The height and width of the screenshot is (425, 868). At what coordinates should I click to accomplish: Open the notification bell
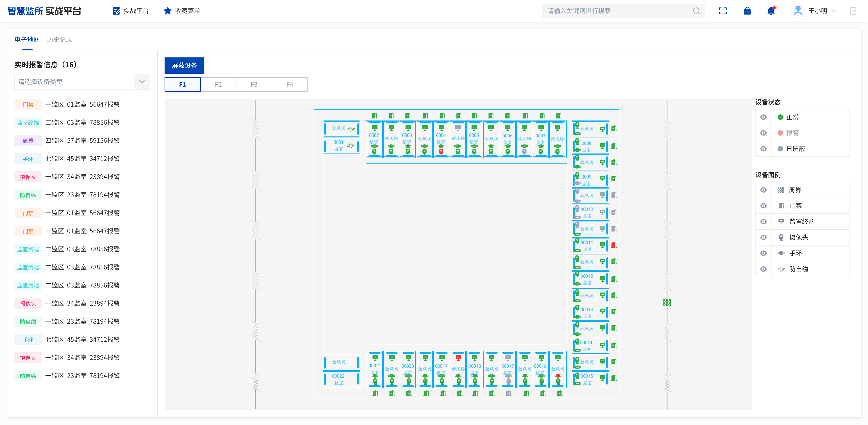(x=771, y=11)
